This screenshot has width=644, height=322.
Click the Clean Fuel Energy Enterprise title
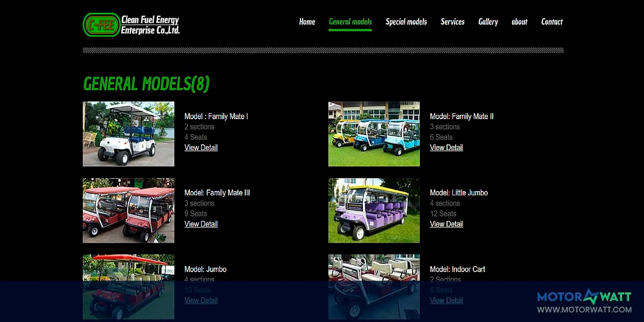[150, 25]
